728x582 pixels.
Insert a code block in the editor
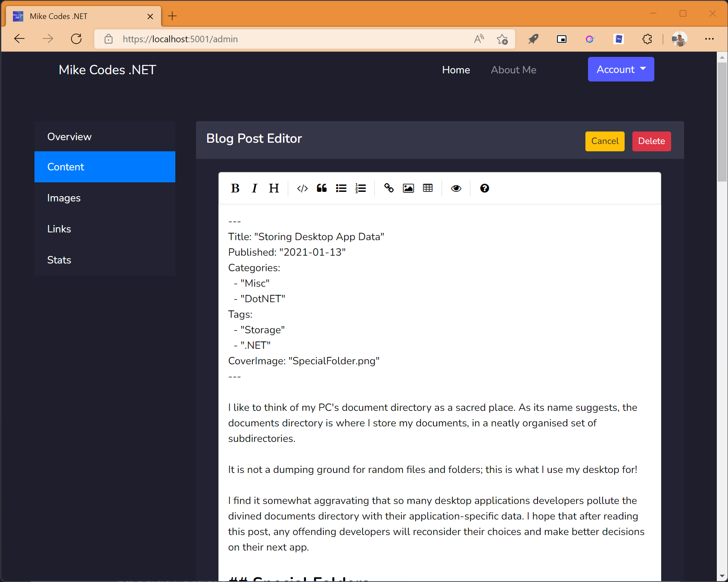coord(302,188)
